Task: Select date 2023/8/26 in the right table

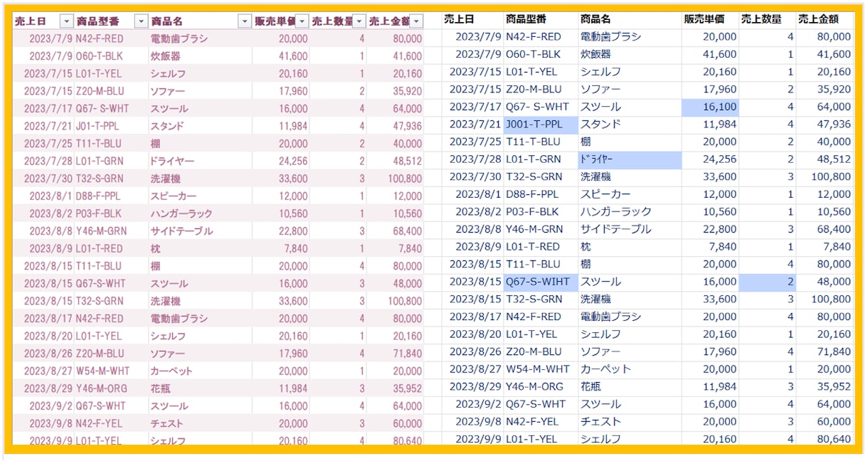Action: point(475,351)
